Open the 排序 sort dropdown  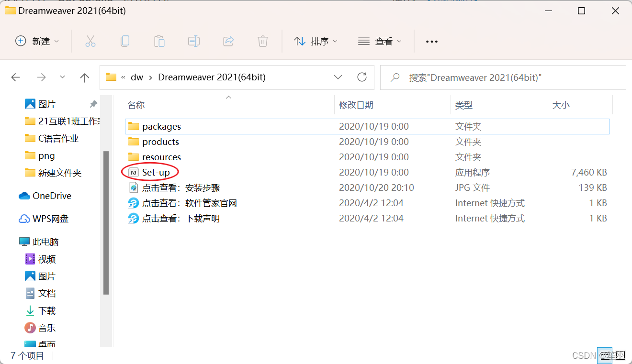316,42
